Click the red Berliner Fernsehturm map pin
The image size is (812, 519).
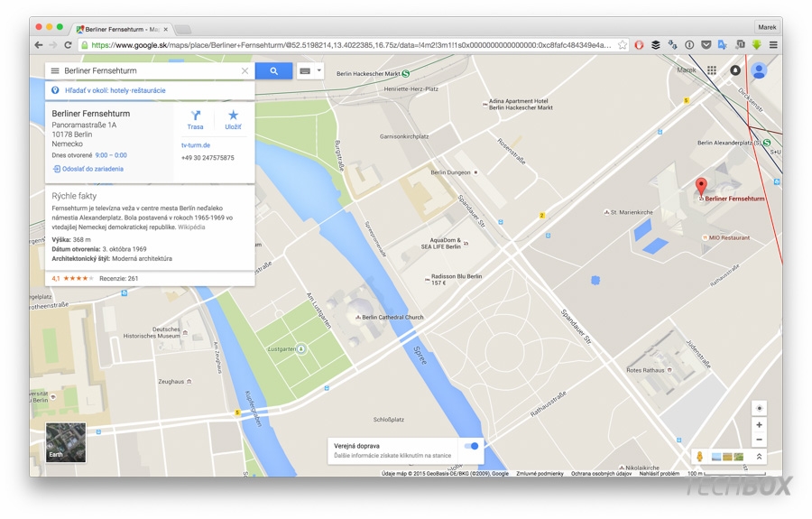coord(701,186)
